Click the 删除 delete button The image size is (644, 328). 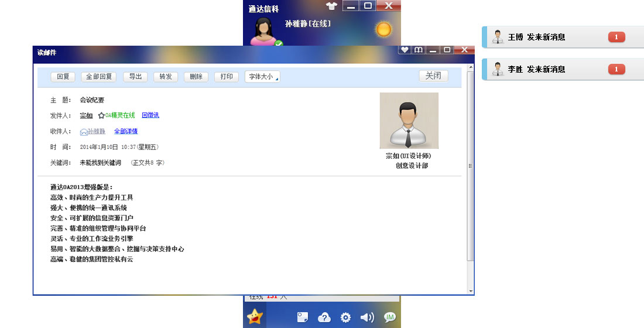point(196,77)
